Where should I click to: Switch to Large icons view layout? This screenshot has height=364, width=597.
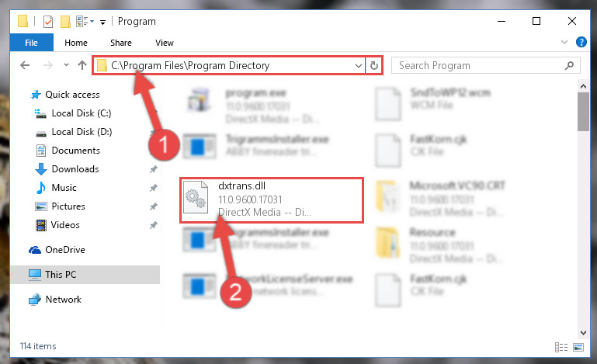click(578, 347)
